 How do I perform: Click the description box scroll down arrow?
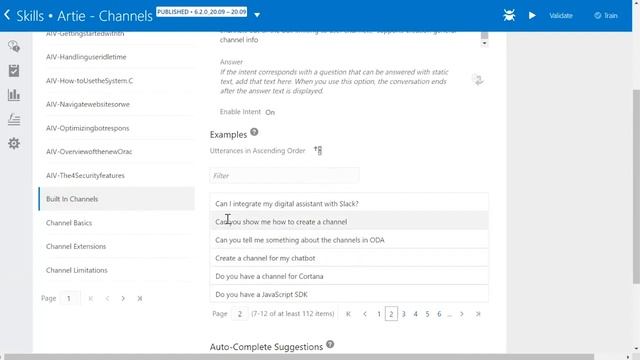[x=484, y=43]
